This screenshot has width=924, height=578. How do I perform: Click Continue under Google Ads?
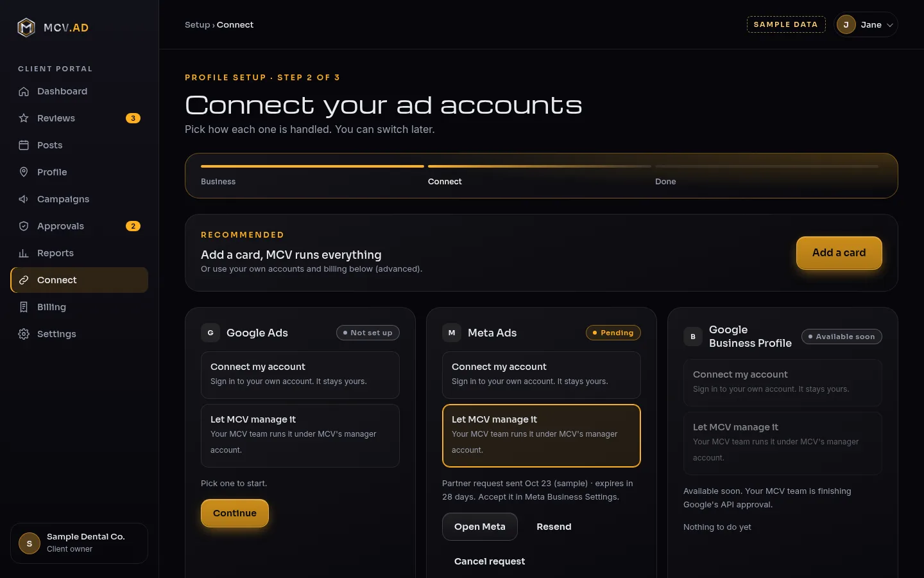click(235, 513)
